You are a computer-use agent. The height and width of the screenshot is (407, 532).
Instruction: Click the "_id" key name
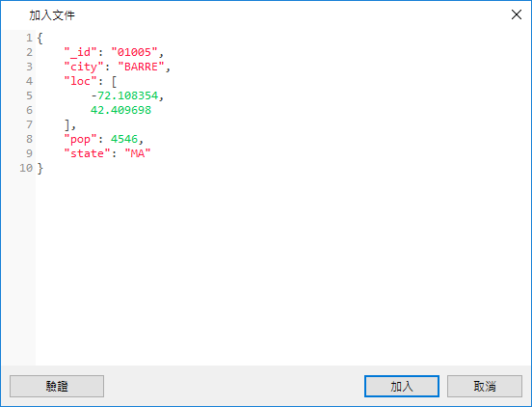click(x=81, y=52)
